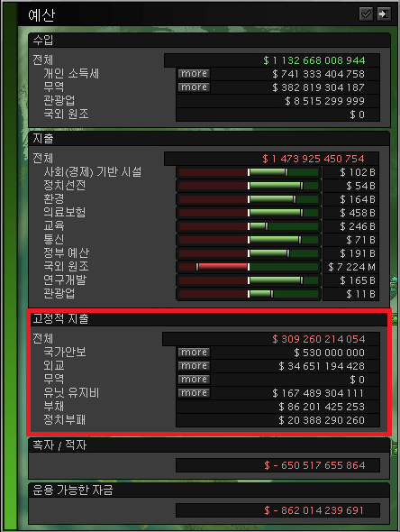Click the total 지출 amount field

tap(271, 159)
